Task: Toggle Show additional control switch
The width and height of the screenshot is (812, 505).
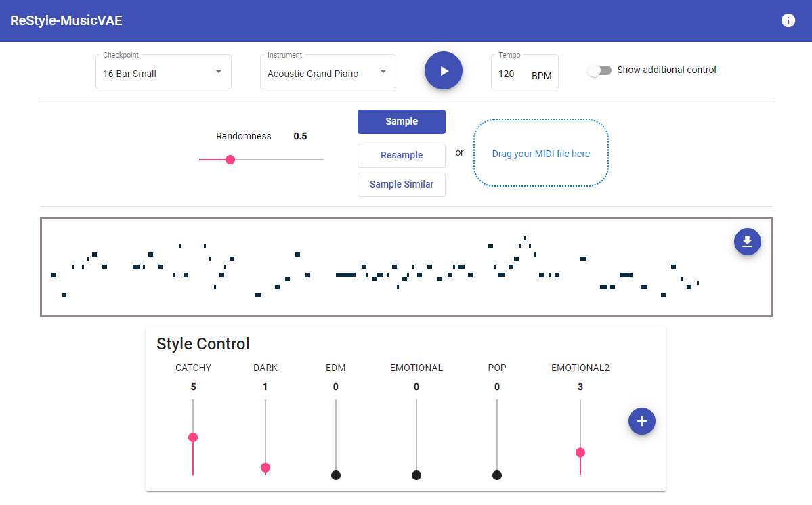Action: pos(599,70)
